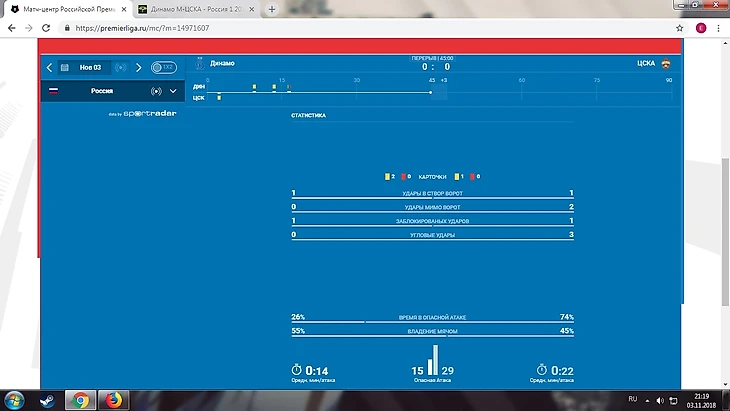
Task: Click the live icon in the Россия row
Action: pos(156,91)
